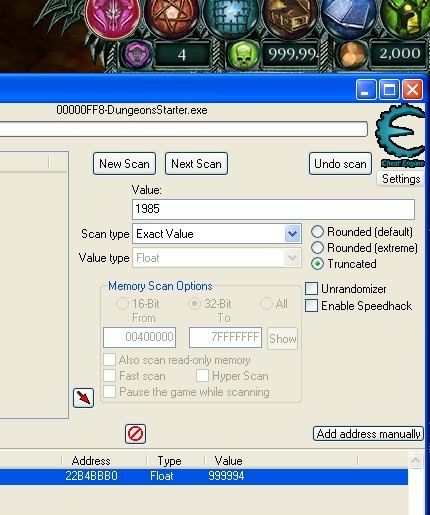The width and height of the screenshot is (430, 515).
Task: Toggle the Enable Speedhack checkbox
Action: point(311,306)
